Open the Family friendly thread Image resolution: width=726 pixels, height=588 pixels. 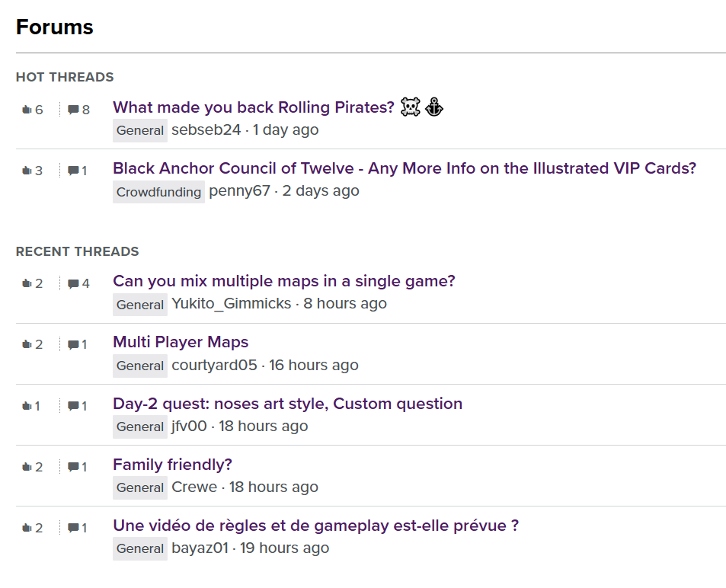pos(172,464)
